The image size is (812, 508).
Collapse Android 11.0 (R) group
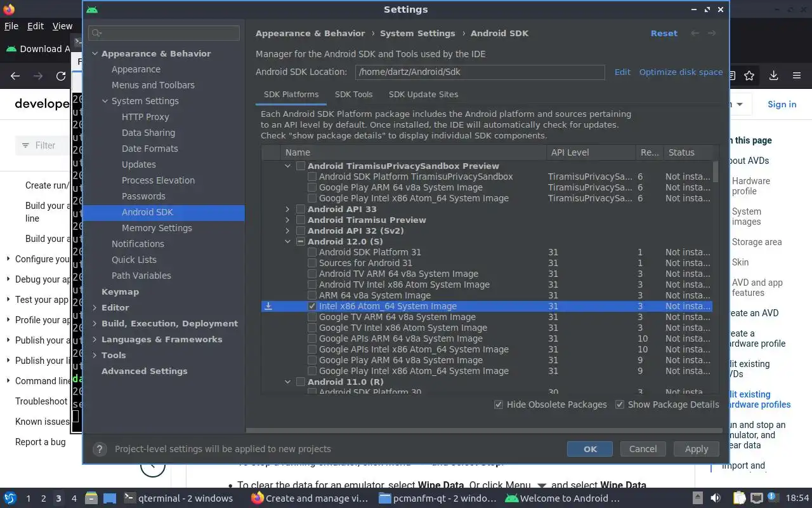(x=287, y=382)
